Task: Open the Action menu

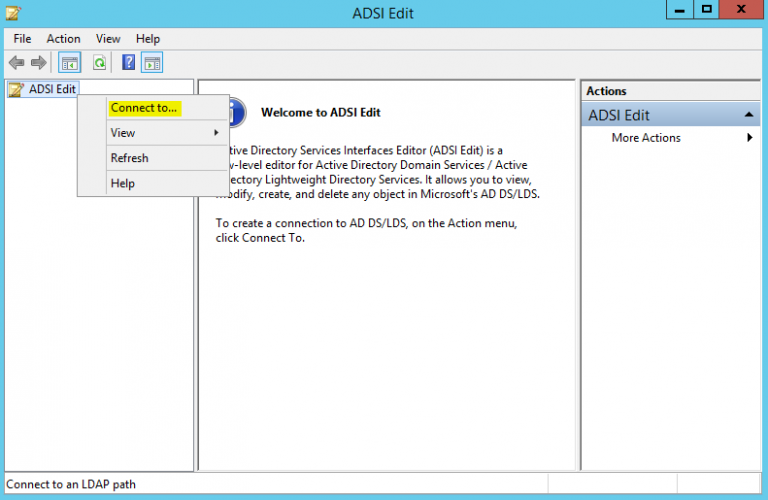Action: pyautogui.click(x=63, y=39)
